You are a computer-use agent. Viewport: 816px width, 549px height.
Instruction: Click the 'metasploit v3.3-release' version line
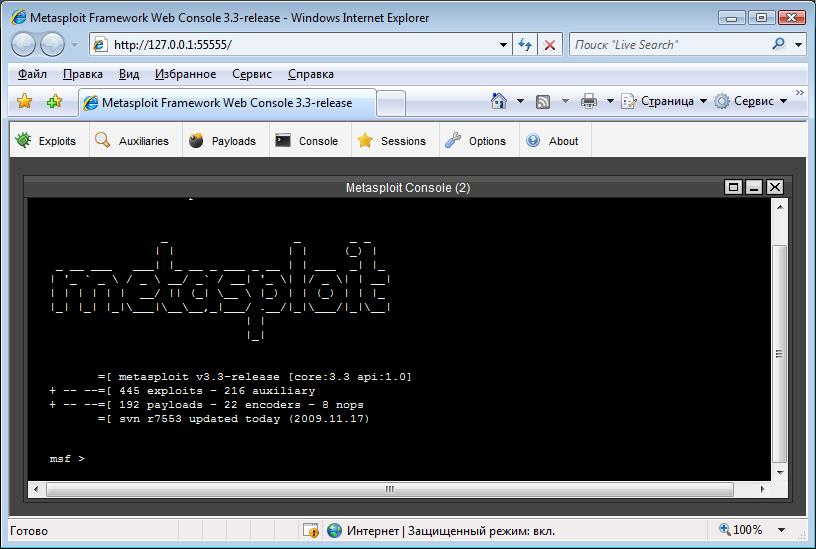[x=254, y=376]
